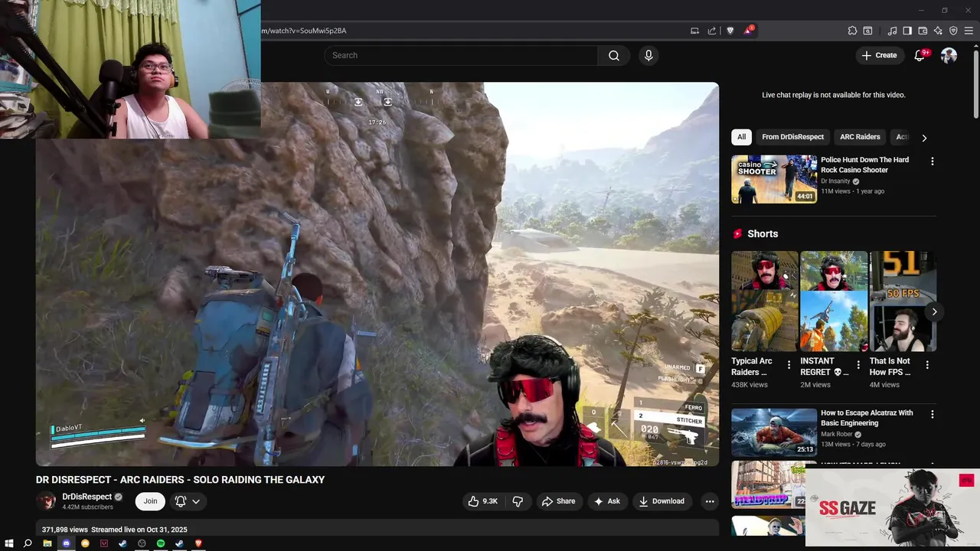Click the Join channel button
The height and width of the screenshot is (551, 980).
150,501
